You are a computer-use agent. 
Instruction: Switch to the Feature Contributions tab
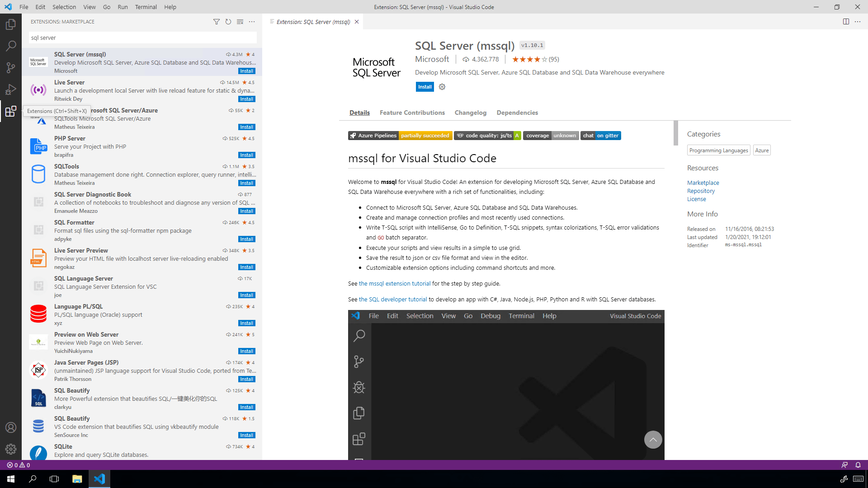click(412, 113)
